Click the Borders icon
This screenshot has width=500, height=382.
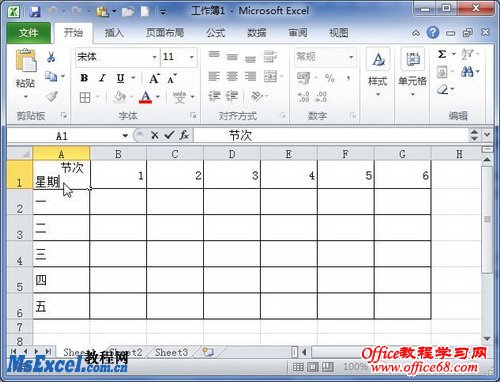(85, 97)
